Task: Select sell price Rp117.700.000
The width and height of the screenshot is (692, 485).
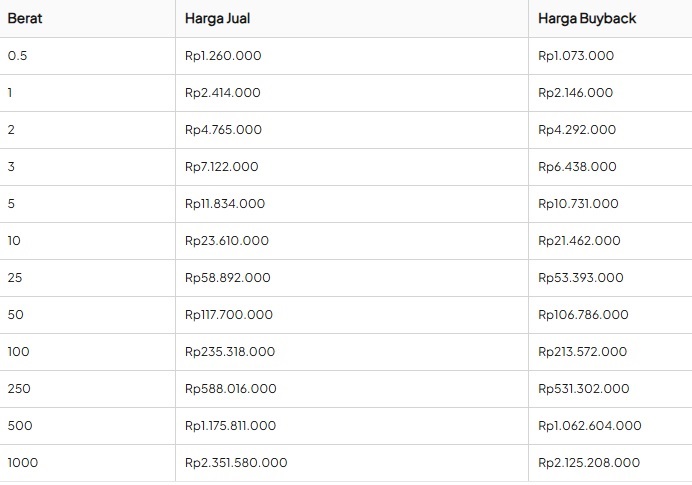Action: pyautogui.click(x=229, y=315)
